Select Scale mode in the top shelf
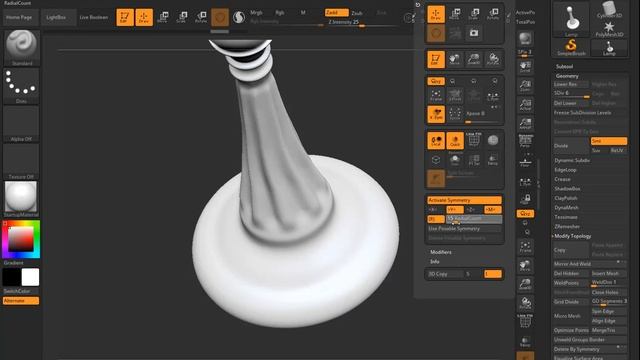Image resolution: width=640 pixels, height=360 pixels. point(182,17)
